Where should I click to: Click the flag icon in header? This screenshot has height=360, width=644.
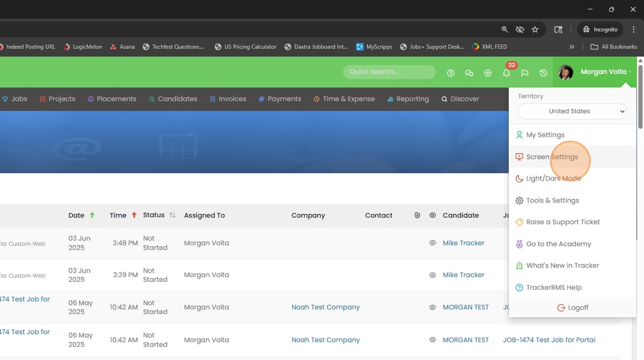tap(524, 72)
